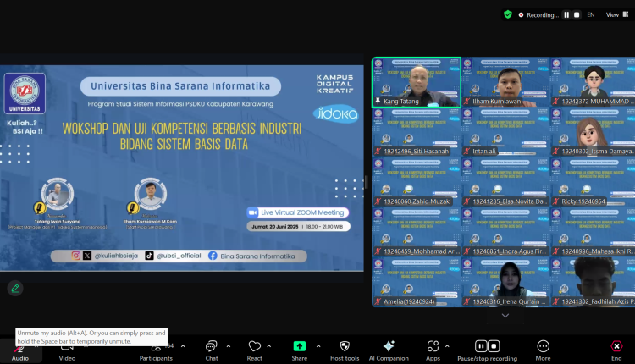Image resolution: width=635 pixels, height=364 pixels.
Task: Open Host tools shield menu
Action: [x=345, y=351]
